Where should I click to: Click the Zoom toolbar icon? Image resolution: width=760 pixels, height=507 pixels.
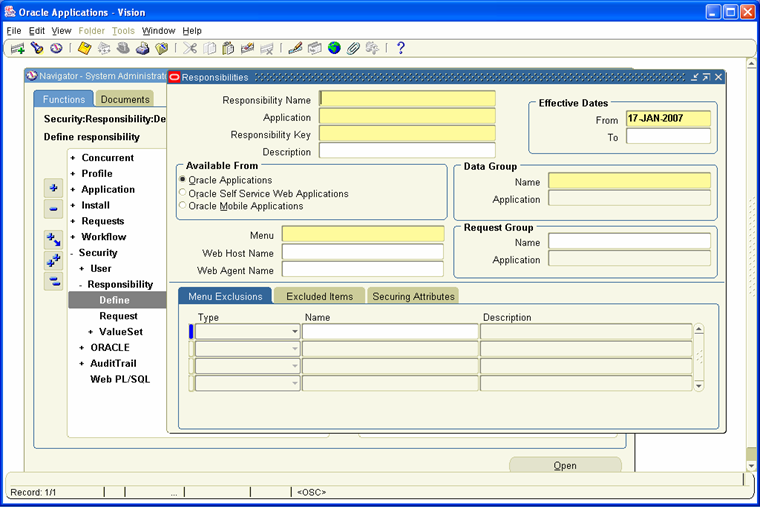[x=315, y=48]
